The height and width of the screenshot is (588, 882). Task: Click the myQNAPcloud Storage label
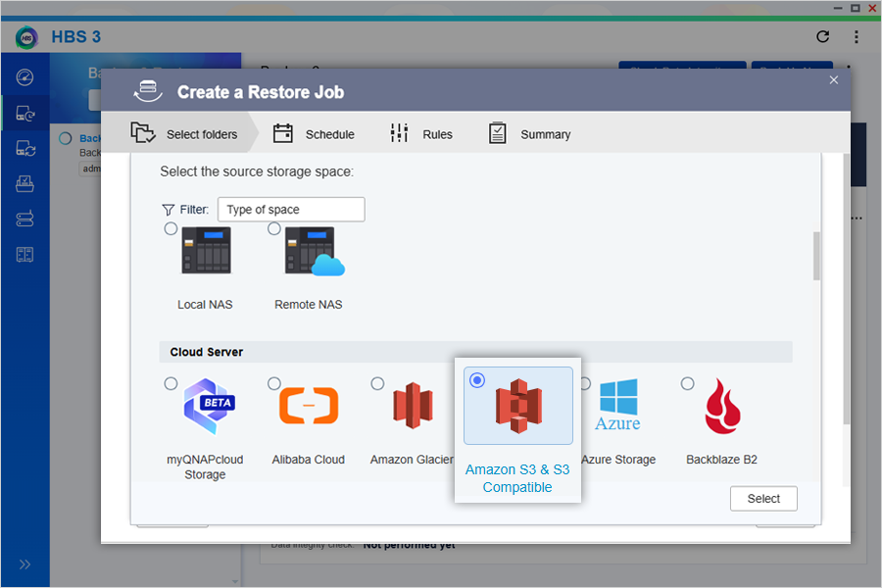(x=206, y=467)
